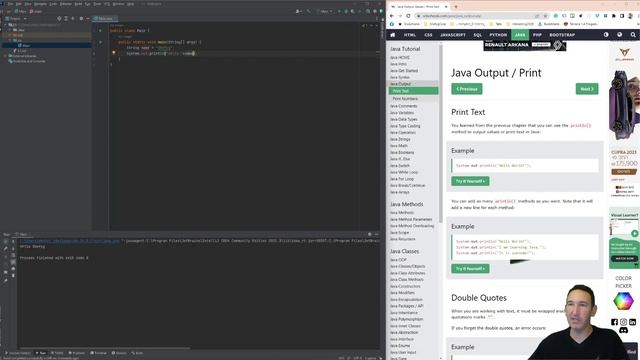Open the BOOTSTRAP tutorial in top navigation
Screen dimensions: 640x360
(562, 35)
